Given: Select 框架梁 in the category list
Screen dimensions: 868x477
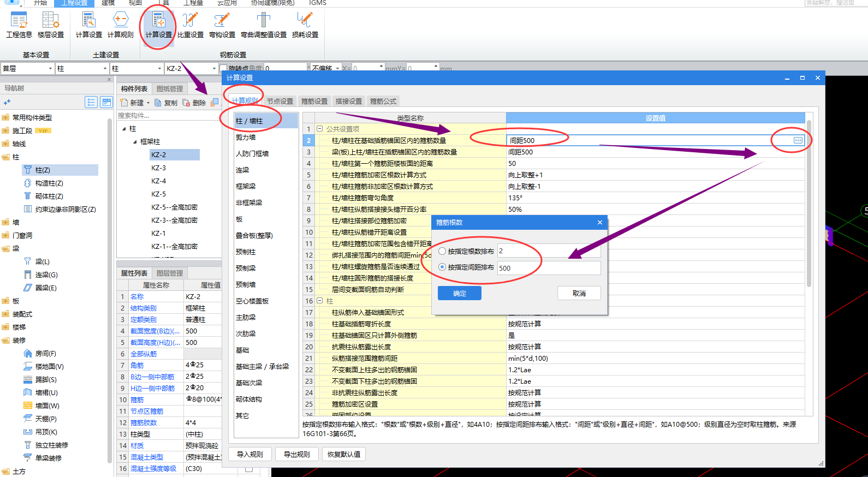Looking at the screenshot, I should pyautogui.click(x=246, y=186).
